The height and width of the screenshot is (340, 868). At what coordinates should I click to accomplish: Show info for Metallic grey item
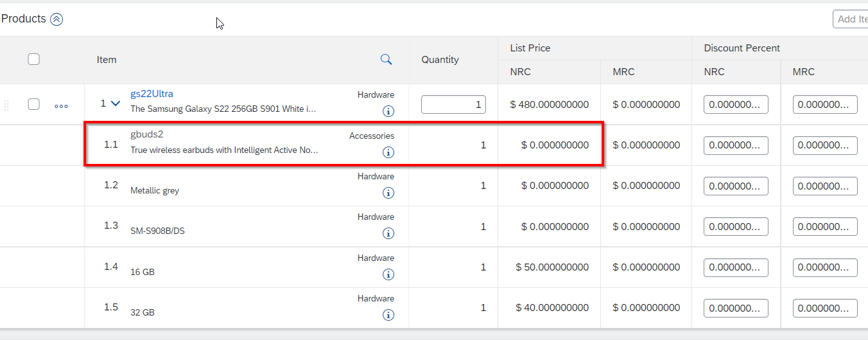click(388, 193)
